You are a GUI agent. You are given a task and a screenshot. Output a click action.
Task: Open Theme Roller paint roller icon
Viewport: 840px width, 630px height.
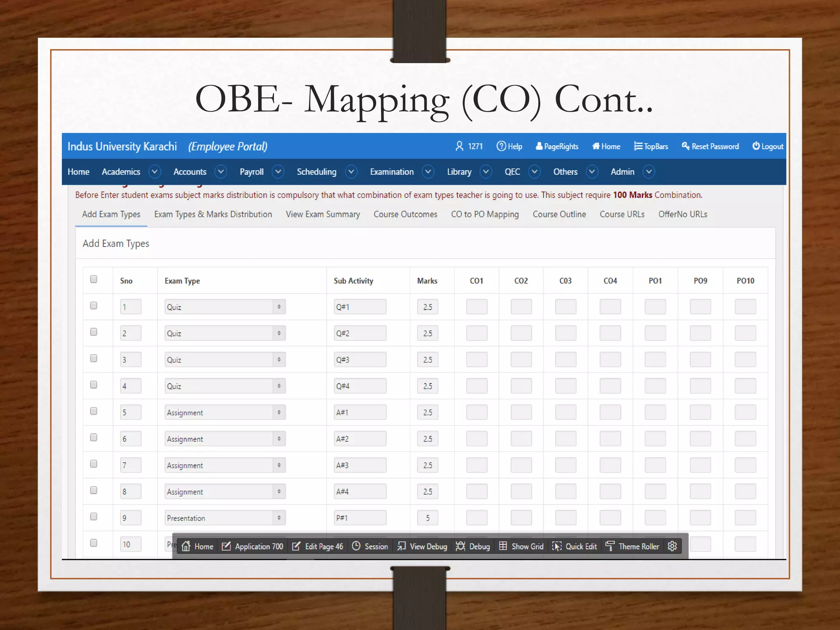point(610,546)
